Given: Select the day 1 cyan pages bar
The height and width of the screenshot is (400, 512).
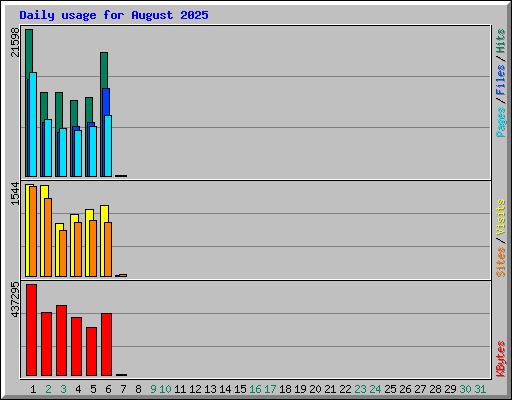Looking at the screenshot, I should click(33, 124).
